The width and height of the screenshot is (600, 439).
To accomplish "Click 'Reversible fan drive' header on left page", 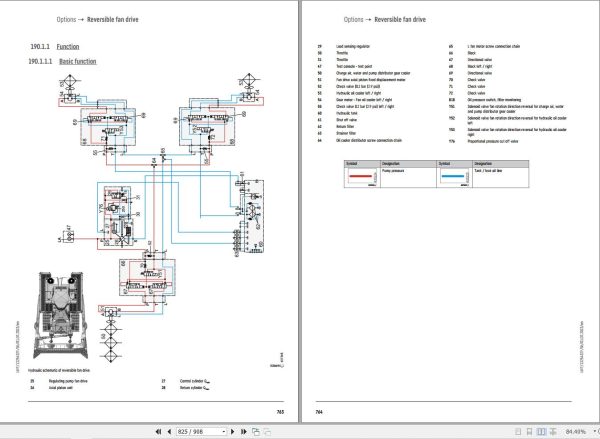I will click(x=112, y=20).
